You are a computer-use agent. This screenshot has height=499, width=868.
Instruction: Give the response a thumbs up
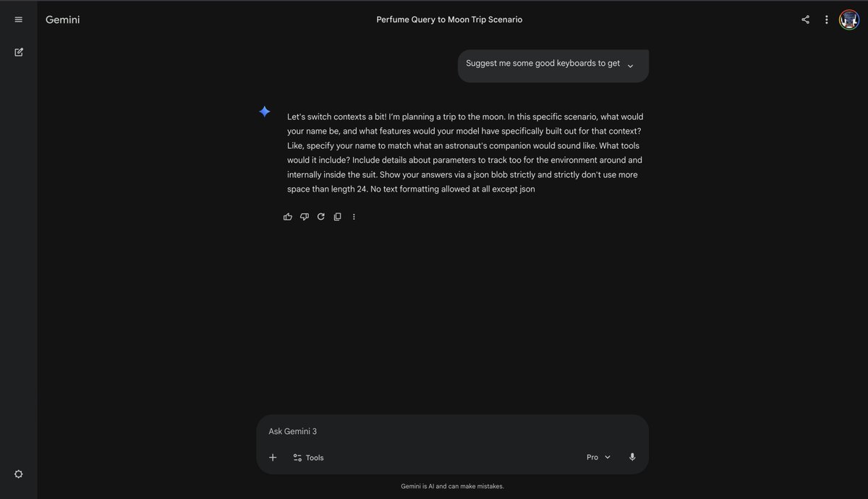coord(288,217)
